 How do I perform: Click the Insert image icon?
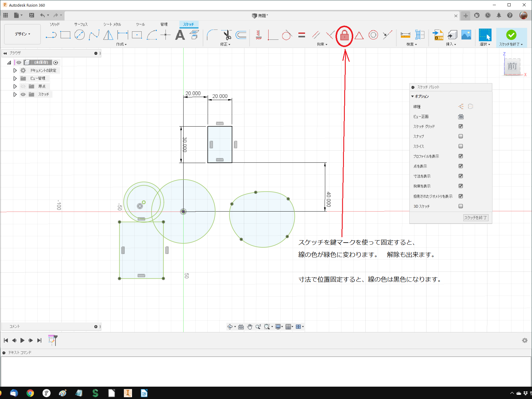[466, 35]
